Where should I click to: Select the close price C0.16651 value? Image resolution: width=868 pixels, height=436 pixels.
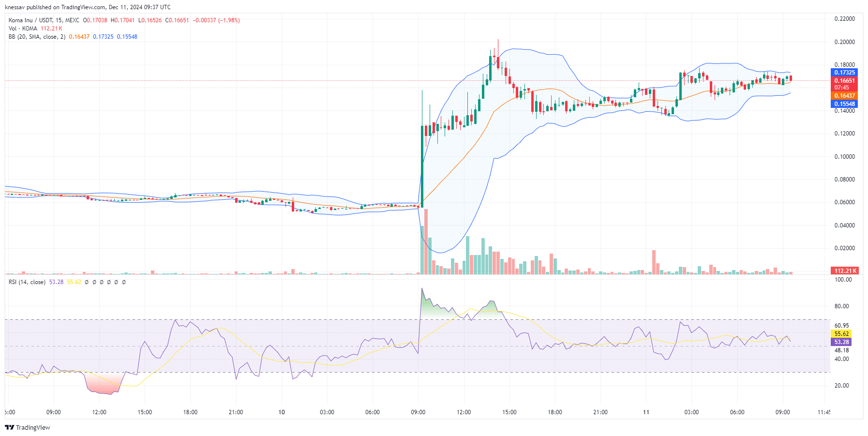pos(177,20)
